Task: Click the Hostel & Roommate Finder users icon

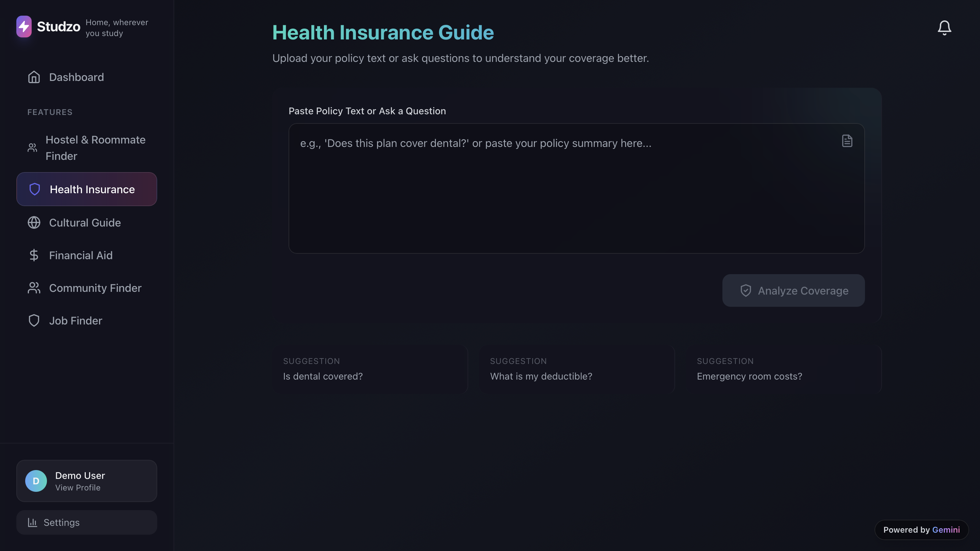Action: point(32,148)
